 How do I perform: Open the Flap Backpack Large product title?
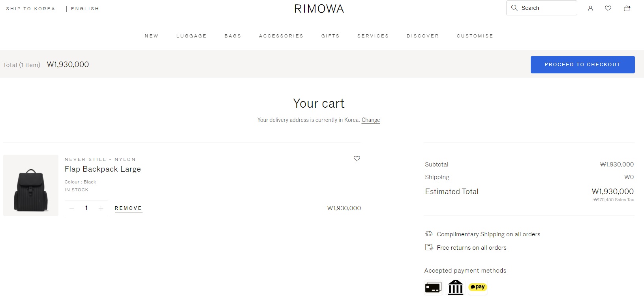103,169
